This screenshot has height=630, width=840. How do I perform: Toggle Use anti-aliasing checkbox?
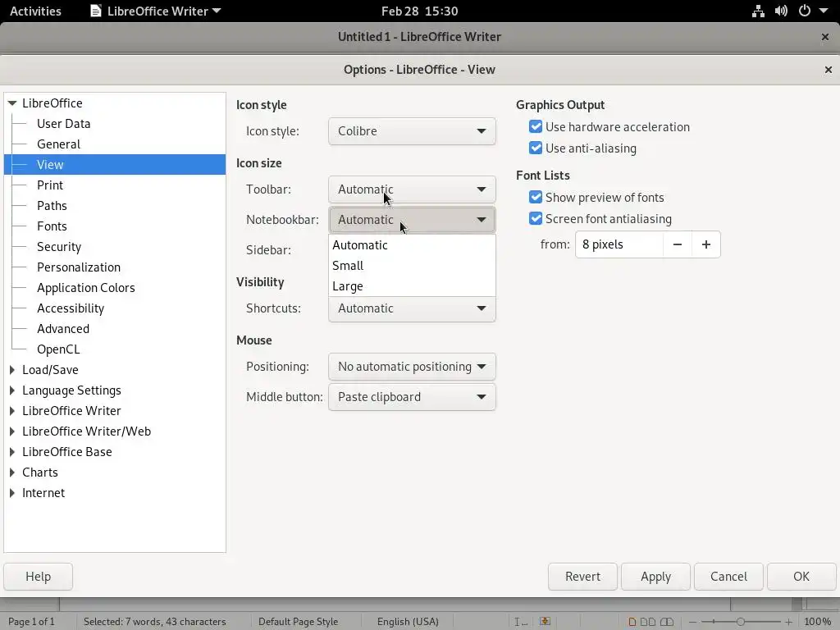pos(535,148)
